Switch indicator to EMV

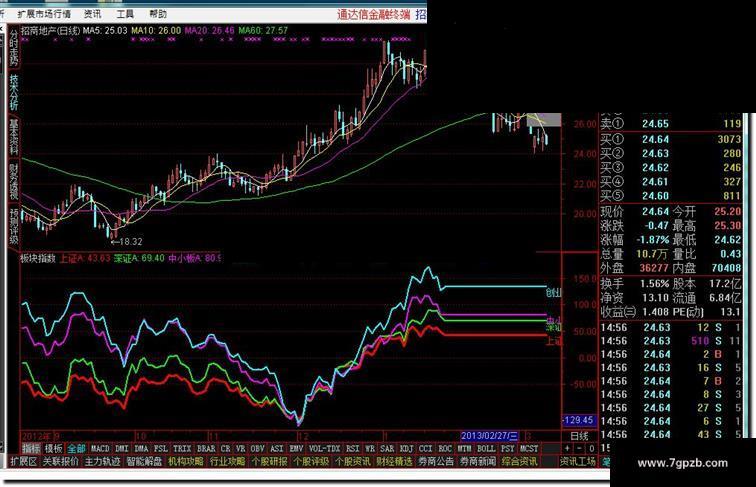[x=296, y=448]
